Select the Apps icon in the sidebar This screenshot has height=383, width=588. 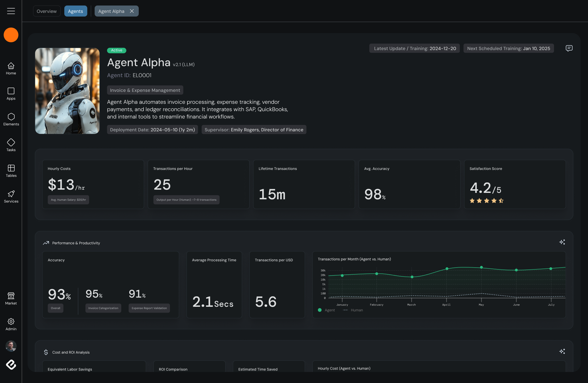tap(11, 93)
